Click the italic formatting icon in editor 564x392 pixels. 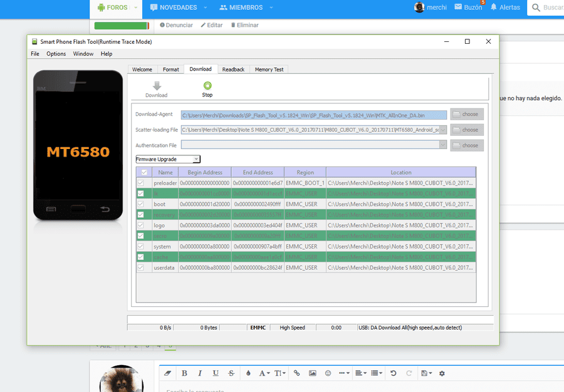click(x=200, y=373)
